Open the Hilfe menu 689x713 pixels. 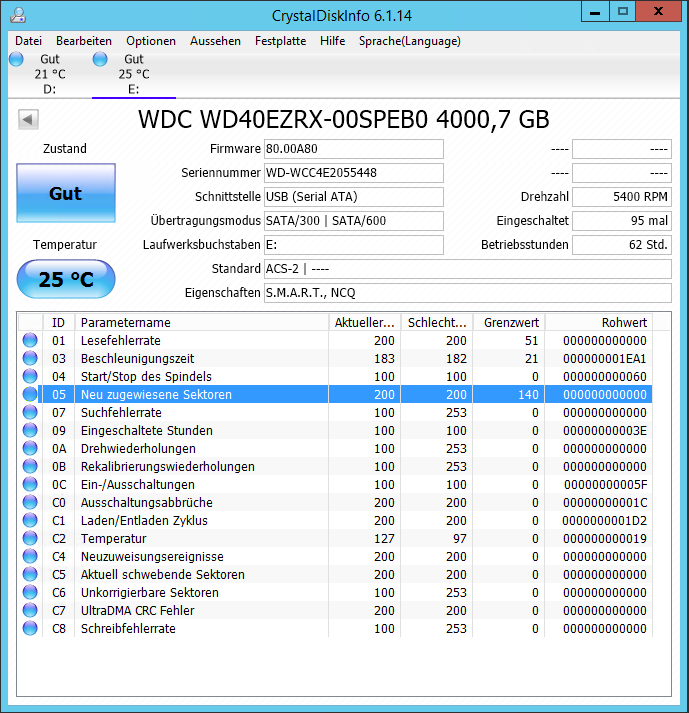[x=332, y=41]
